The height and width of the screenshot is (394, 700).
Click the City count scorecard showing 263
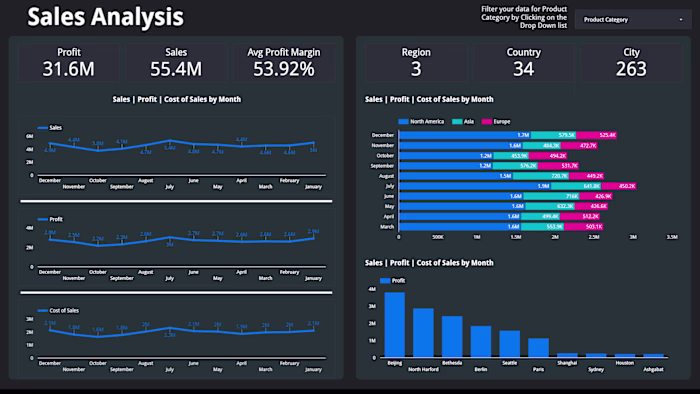(x=631, y=63)
